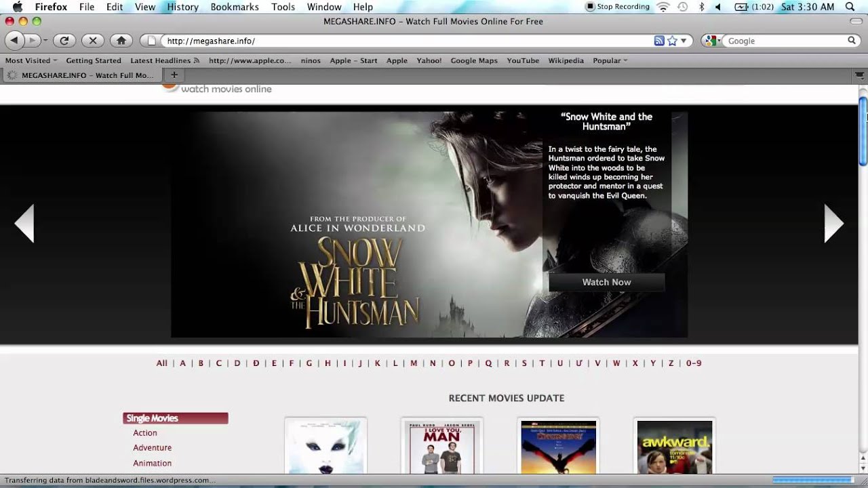Filter movies by letter Z
868x488 pixels.
click(671, 363)
